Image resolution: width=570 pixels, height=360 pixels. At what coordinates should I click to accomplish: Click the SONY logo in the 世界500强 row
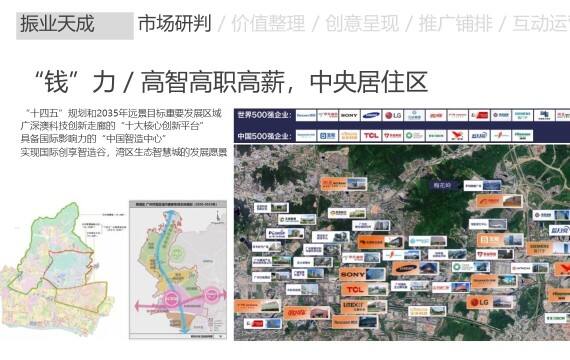click(x=349, y=115)
